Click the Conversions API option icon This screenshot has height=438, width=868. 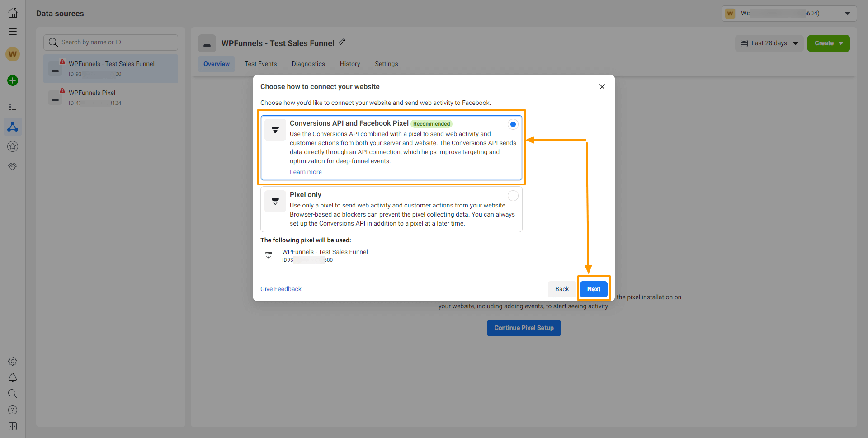tap(275, 130)
